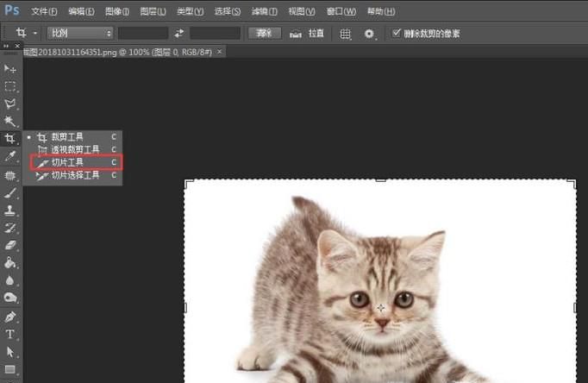Click the swap width and height arrows
This screenshot has width=588, height=383.
point(178,33)
